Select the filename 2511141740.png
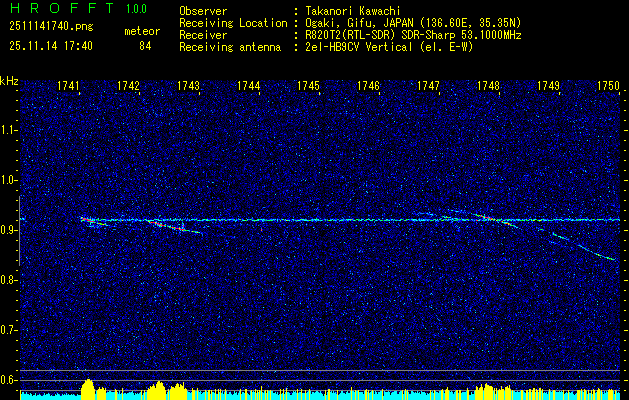 51,27
